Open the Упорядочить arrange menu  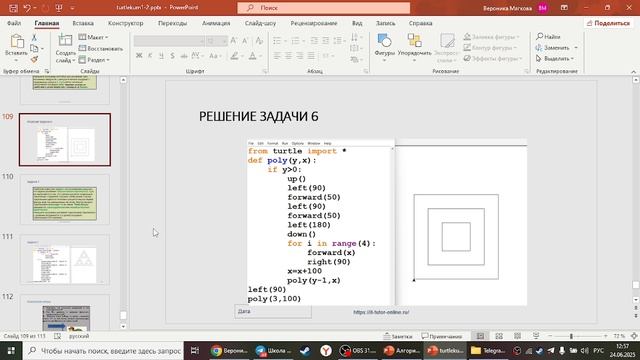pyautogui.click(x=414, y=48)
